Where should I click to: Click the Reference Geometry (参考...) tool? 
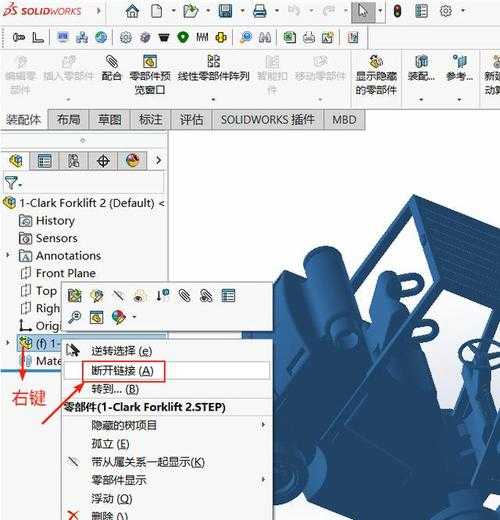point(459,69)
